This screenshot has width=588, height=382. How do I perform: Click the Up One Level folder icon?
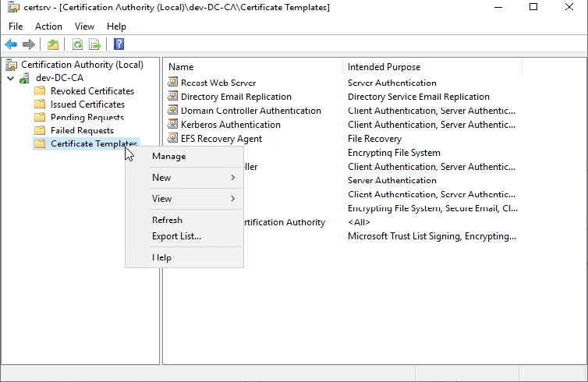pos(52,44)
